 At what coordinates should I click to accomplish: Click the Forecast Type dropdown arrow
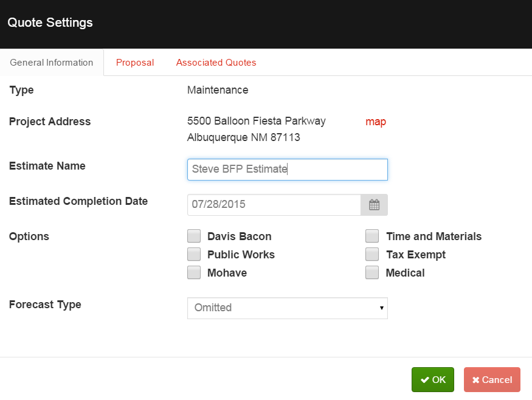382,308
